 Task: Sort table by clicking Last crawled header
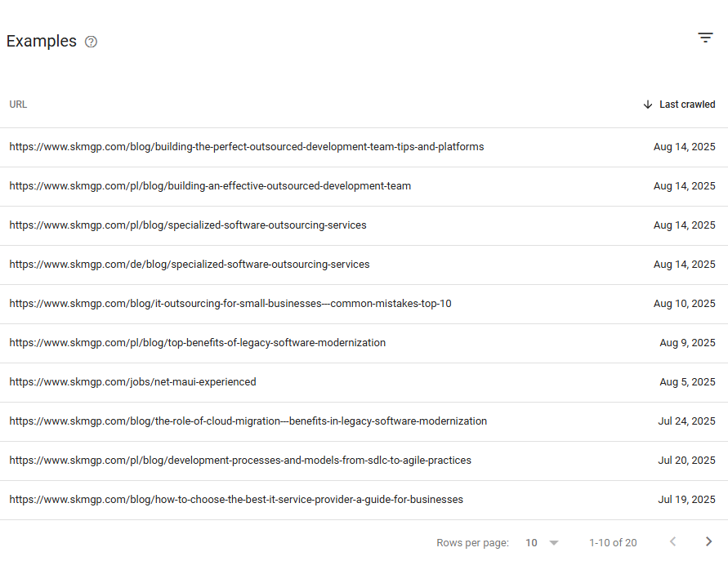tap(687, 104)
